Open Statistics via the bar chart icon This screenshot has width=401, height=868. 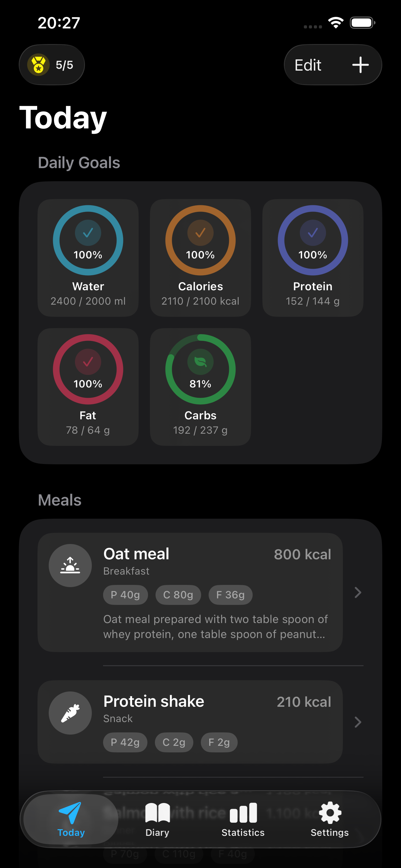pyautogui.click(x=243, y=812)
